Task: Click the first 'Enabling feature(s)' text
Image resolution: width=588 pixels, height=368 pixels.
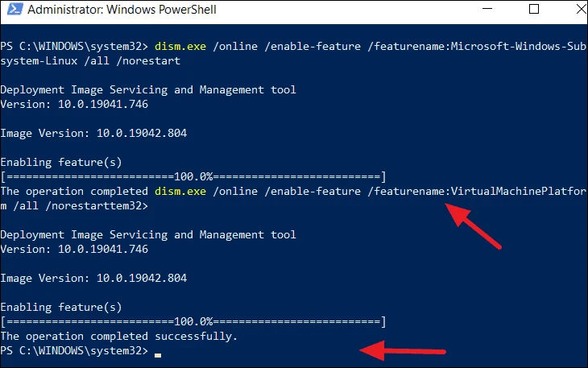Action: [x=61, y=163]
